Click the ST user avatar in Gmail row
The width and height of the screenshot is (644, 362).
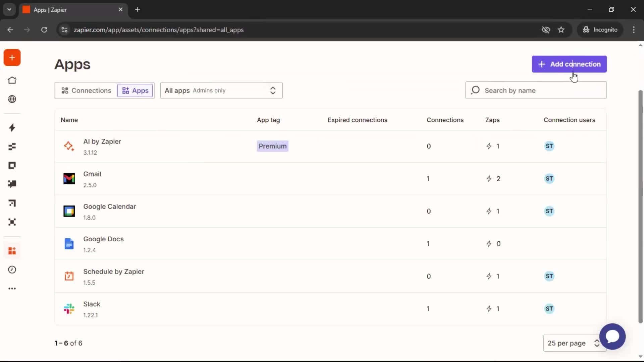pos(549,179)
